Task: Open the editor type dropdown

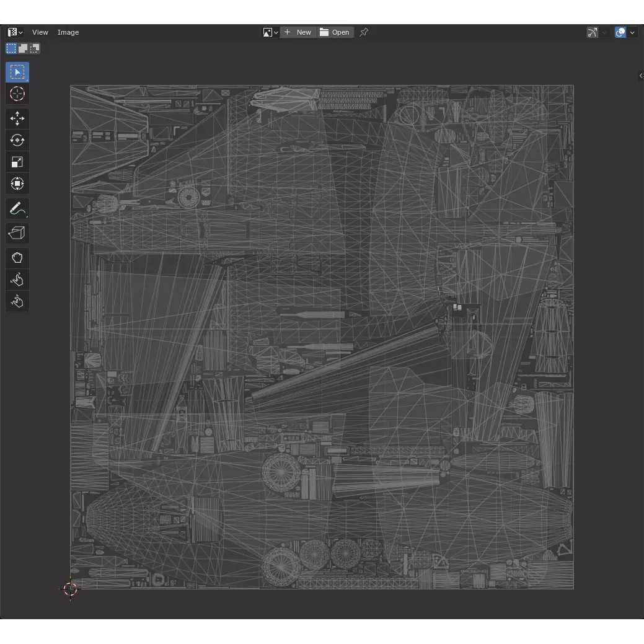Action: [x=15, y=32]
